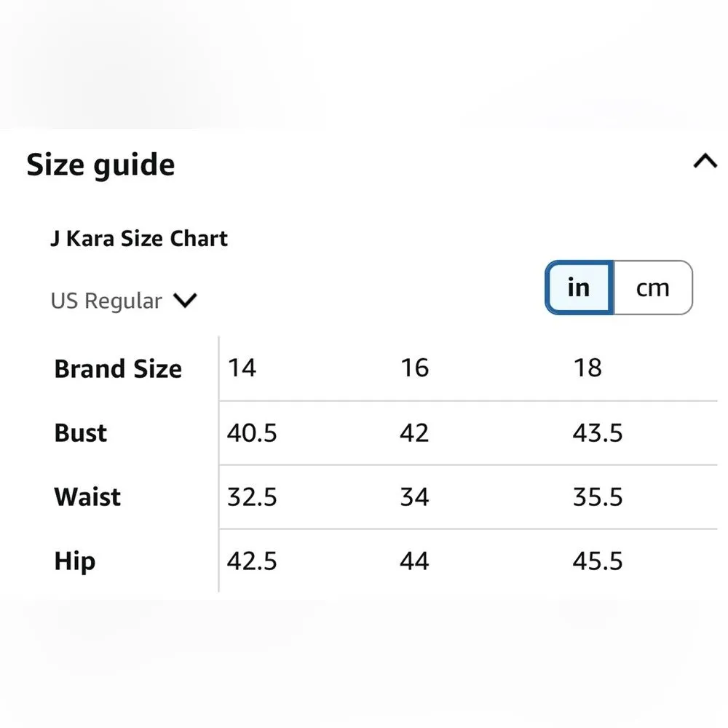This screenshot has height=728, width=728.
Task: Click the Size guide heading
Action: click(x=100, y=165)
